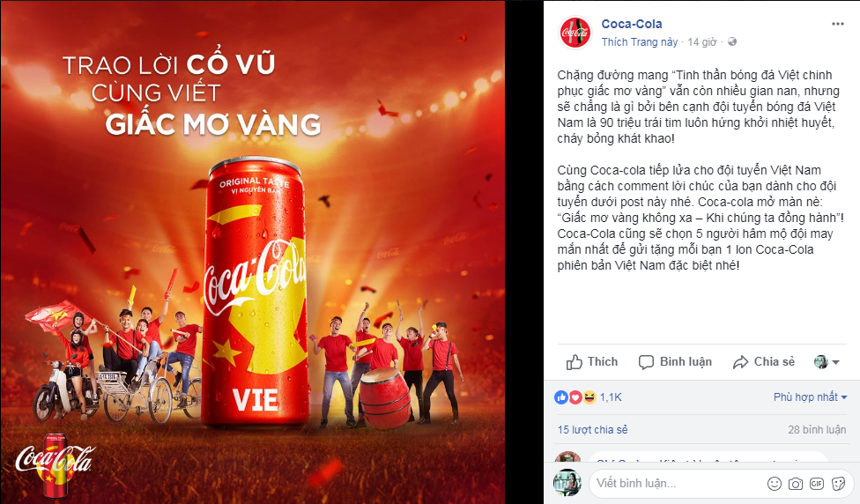Image resolution: width=860 pixels, height=504 pixels.
Task: Click the Coca-Cola can promotional photo
Action: pos(253,252)
